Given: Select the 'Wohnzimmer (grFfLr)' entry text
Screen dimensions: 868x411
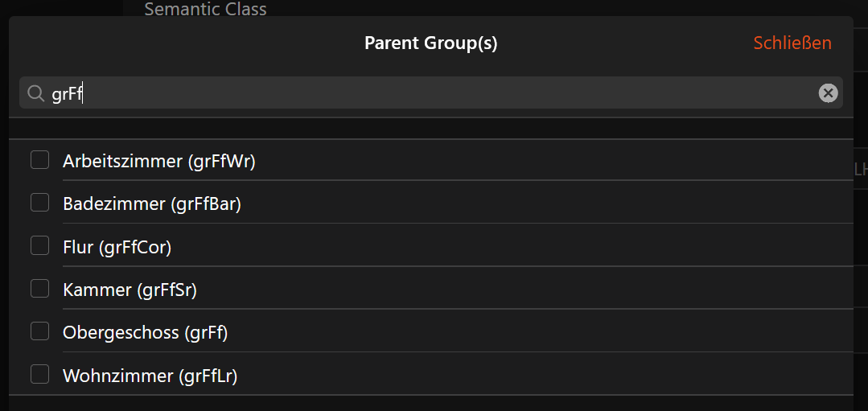Looking at the screenshot, I should [x=150, y=376].
